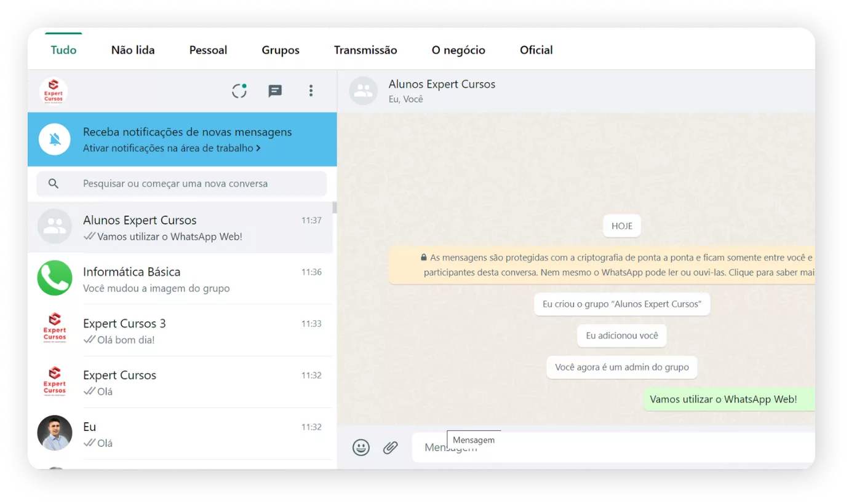Open the Expert Cursos 3 conversation

180,331
